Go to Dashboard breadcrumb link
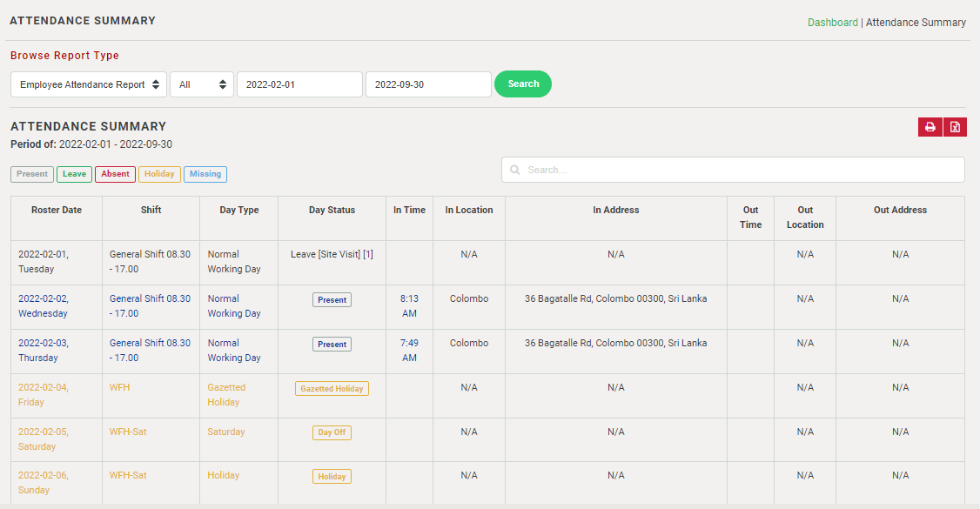 coord(833,23)
